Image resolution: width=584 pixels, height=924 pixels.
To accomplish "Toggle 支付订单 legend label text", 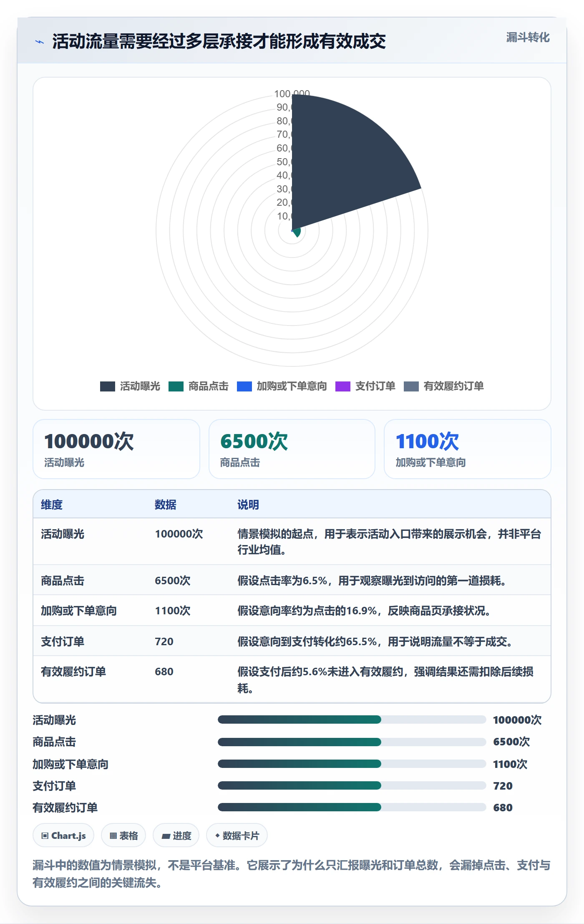I will click(x=375, y=386).
